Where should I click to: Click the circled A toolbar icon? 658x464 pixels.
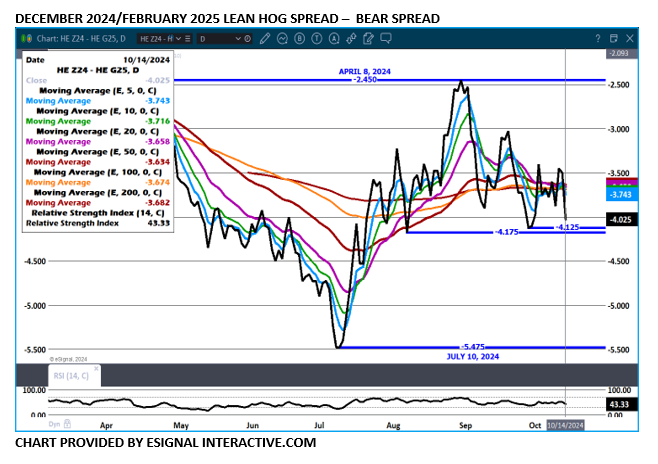coord(337,38)
